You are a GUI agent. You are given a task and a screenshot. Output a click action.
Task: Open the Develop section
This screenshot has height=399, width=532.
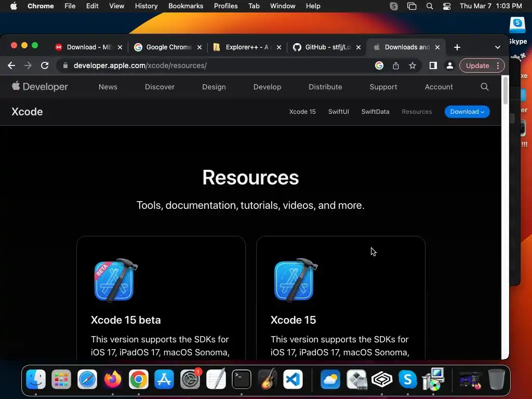click(x=267, y=87)
